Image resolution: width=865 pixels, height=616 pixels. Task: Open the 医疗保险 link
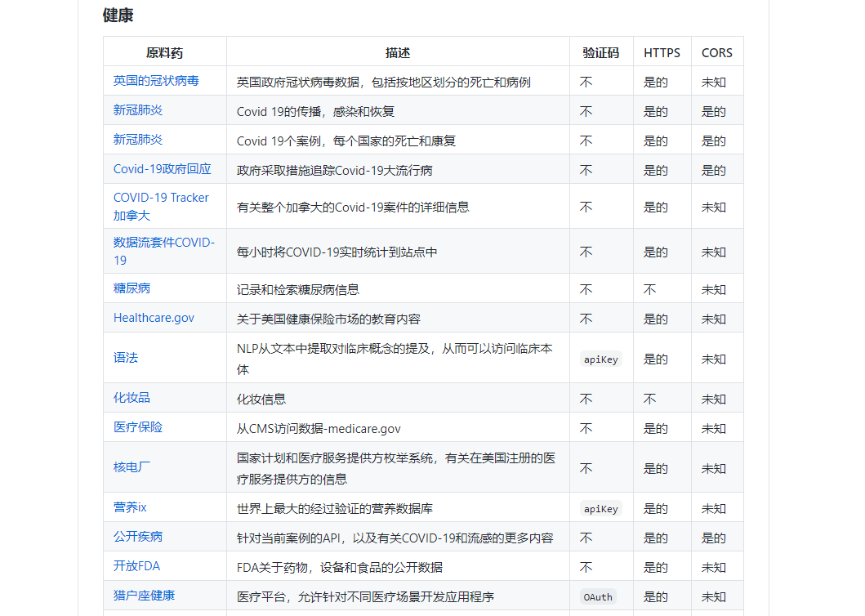tap(138, 427)
